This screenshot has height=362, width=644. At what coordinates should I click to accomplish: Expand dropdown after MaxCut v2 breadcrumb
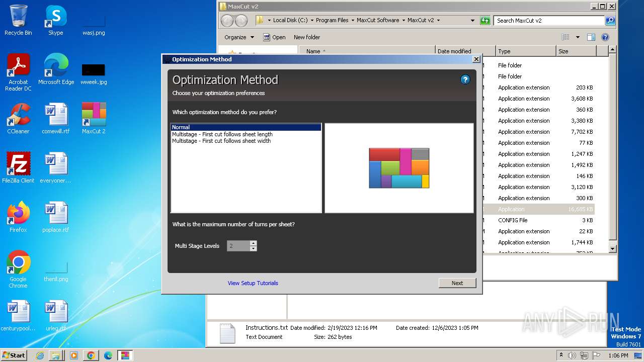tap(438, 21)
